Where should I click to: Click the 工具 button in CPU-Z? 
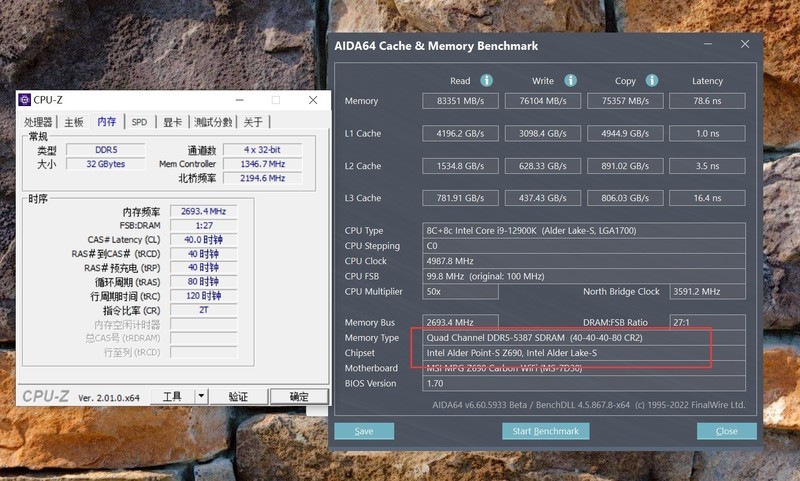(172, 396)
